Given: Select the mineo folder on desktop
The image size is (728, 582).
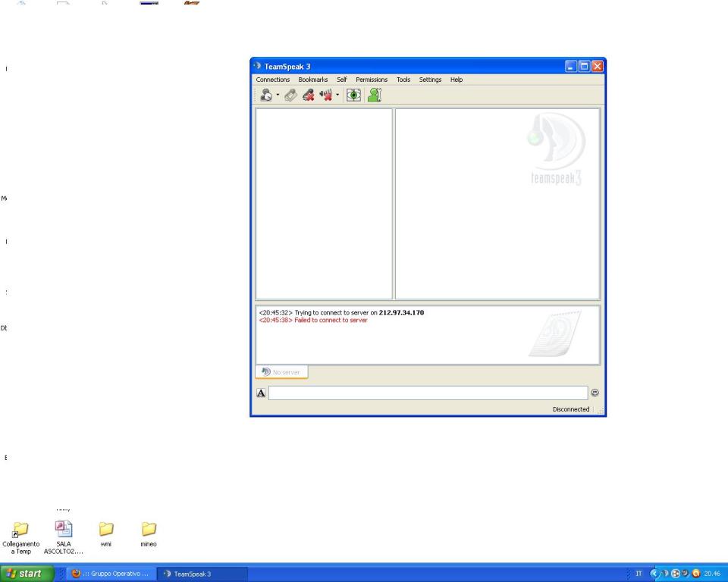Looking at the screenshot, I should [149, 530].
